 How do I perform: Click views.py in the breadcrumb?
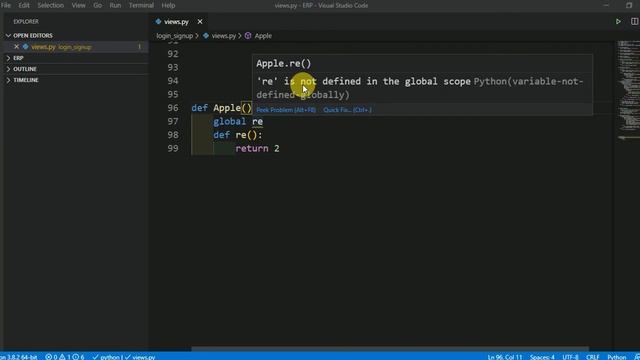pyautogui.click(x=224, y=36)
